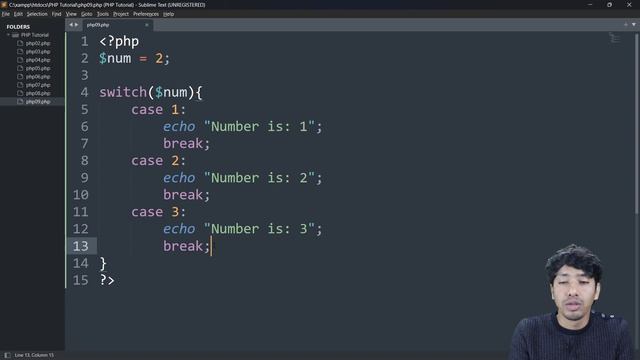Click the 'case 3:' code line
Screen dimensions: 640x360
click(158, 212)
